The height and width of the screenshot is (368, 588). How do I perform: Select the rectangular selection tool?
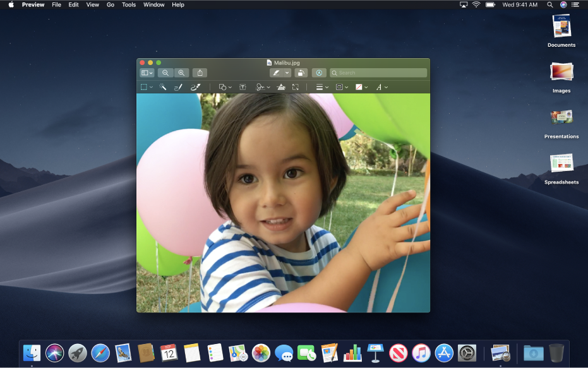click(145, 87)
